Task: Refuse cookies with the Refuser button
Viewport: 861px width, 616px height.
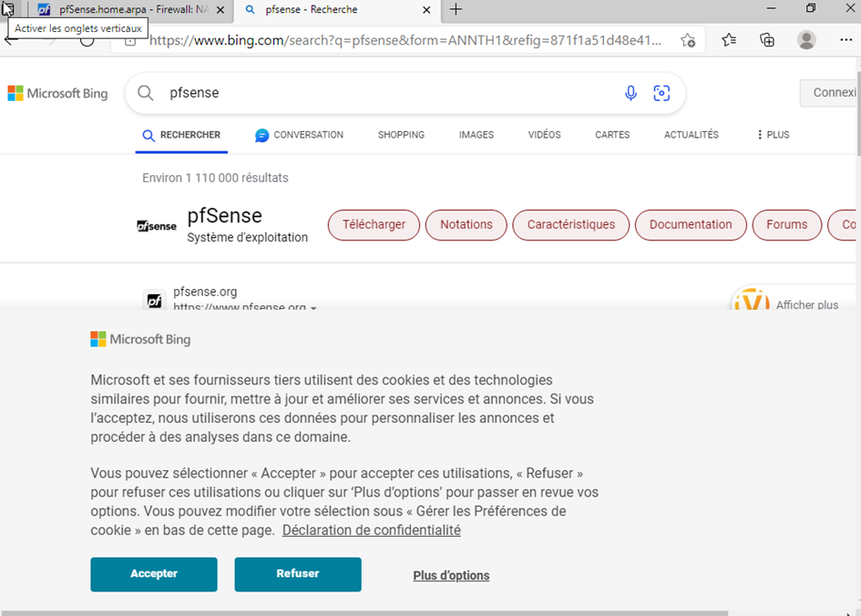Action: (x=297, y=574)
